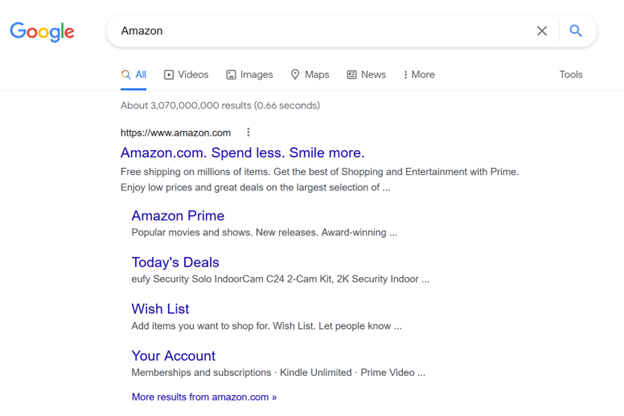Viewport: 624px width, 416px height.
Task: Open the Today's Deals sitelink
Action: click(175, 262)
